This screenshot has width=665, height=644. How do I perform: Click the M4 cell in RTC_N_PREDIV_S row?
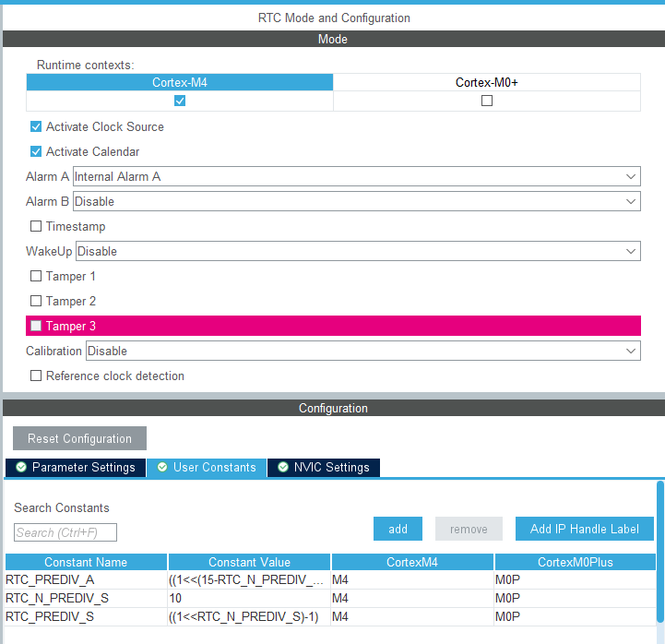pos(412,598)
